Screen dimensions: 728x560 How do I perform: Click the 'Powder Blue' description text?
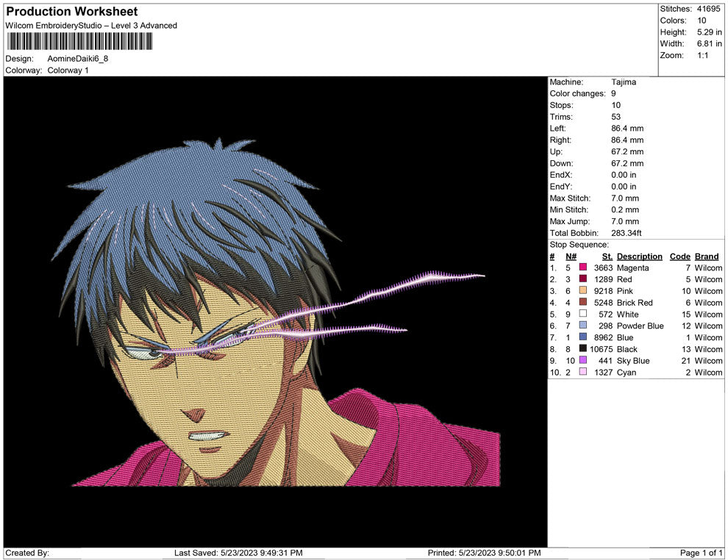tap(640, 326)
